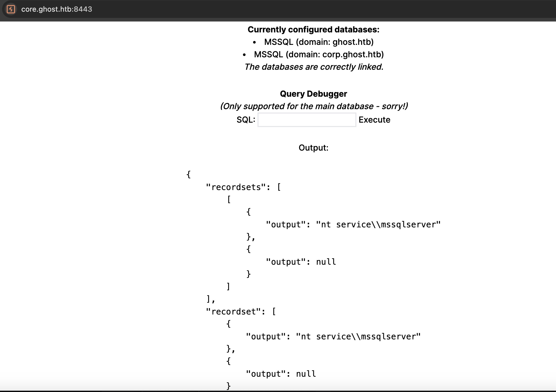The width and height of the screenshot is (556, 392).
Task: Click the Currently configured databases heading
Action: [x=313, y=30]
